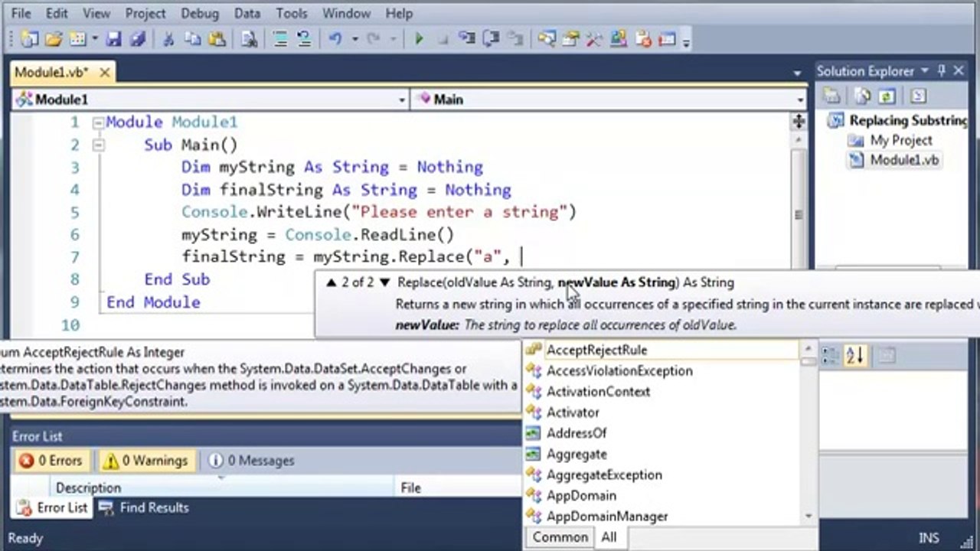
Task: Open the active documents dropdown arrow above the editor
Action: (797, 73)
